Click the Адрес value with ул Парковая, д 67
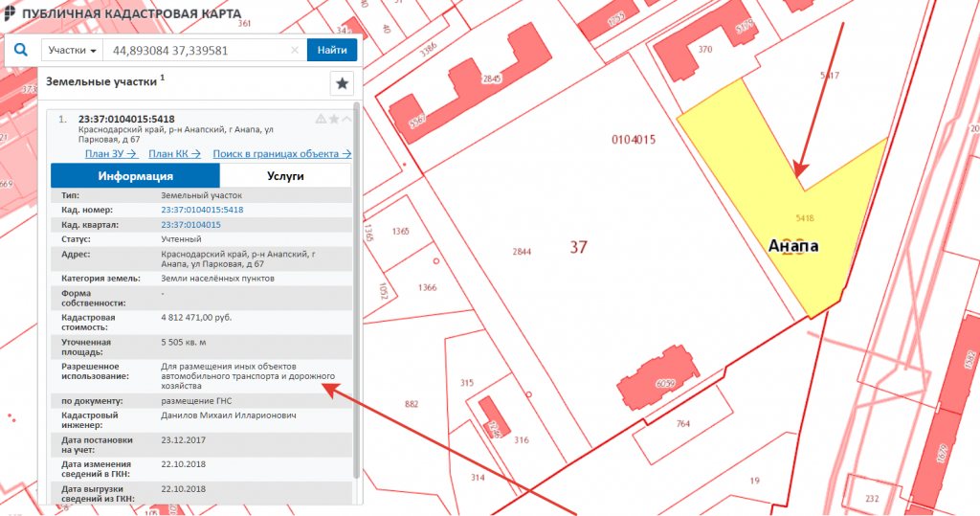Image resolution: width=980 pixels, height=516 pixels. [x=238, y=258]
